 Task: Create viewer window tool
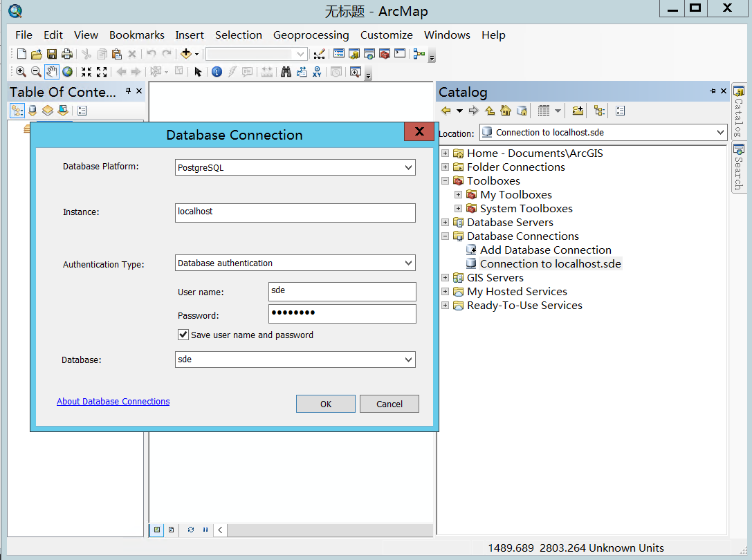(356, 72)
